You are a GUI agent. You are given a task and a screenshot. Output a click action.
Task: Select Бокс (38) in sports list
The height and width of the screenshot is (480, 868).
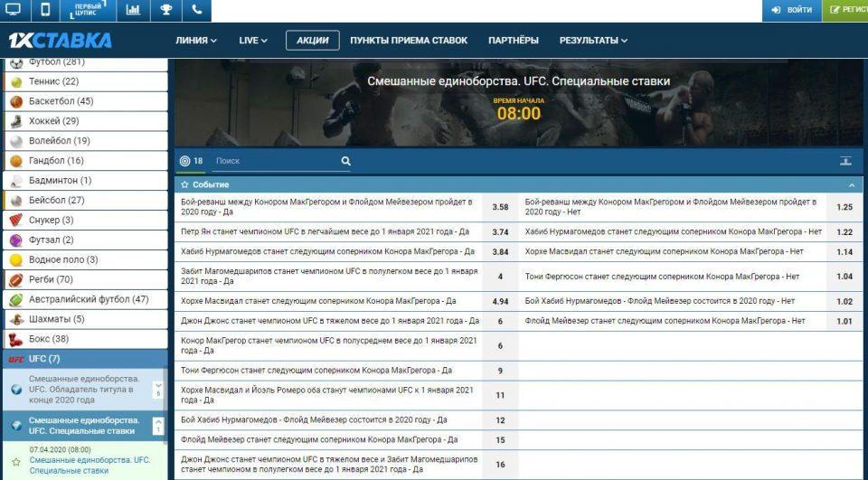[48, 339]
